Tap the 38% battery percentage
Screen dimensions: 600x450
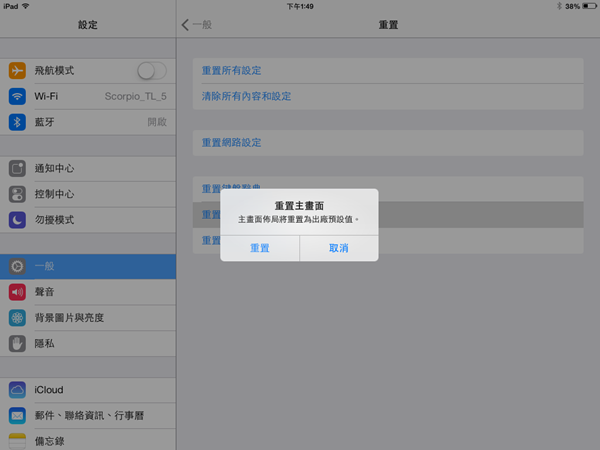(572, 6)
